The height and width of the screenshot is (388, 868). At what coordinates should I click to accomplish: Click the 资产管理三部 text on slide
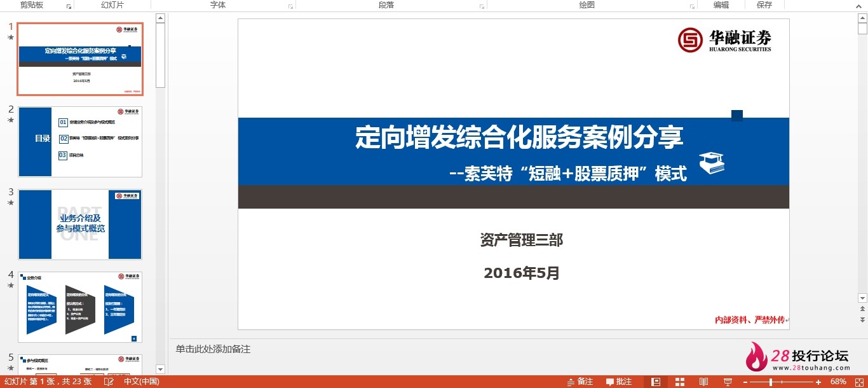coord(522,240)
